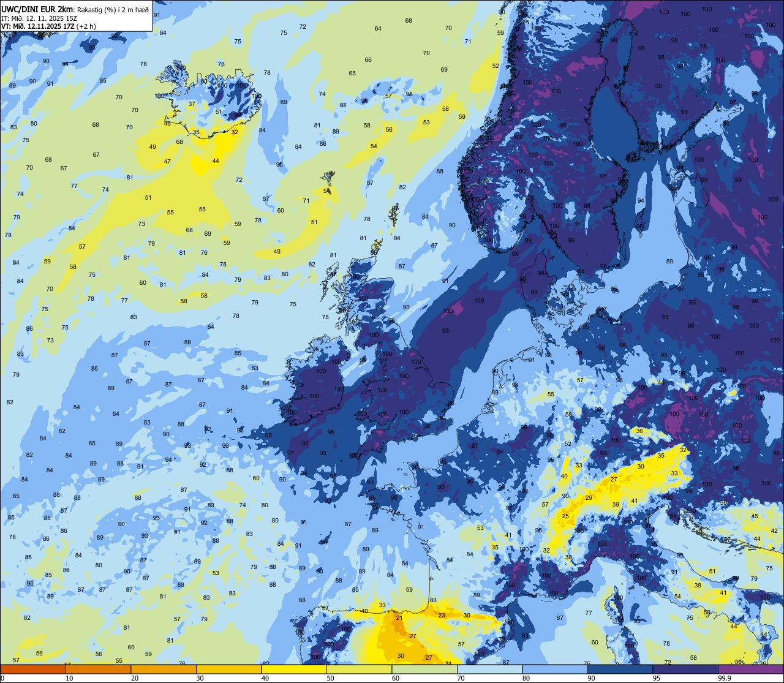
Task: Click the '25' humidity value over the Alps
Action: click(x=565, y=516)
